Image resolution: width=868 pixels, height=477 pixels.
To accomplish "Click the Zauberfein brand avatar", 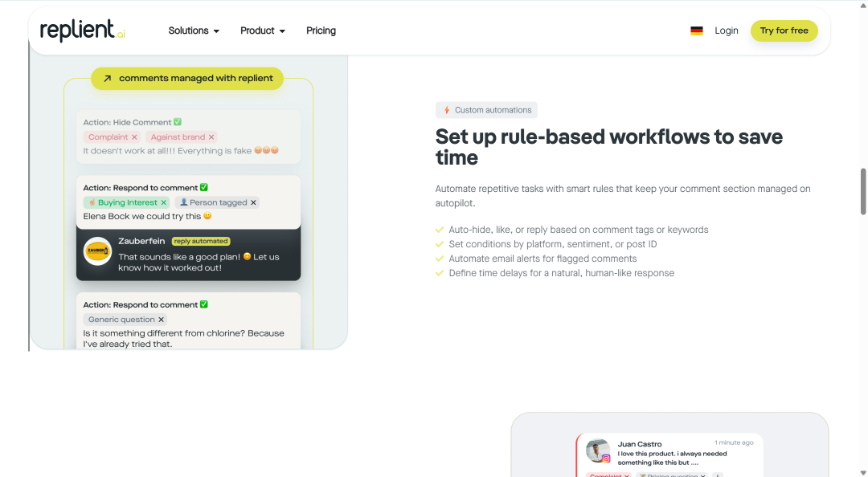I will 97,251.
